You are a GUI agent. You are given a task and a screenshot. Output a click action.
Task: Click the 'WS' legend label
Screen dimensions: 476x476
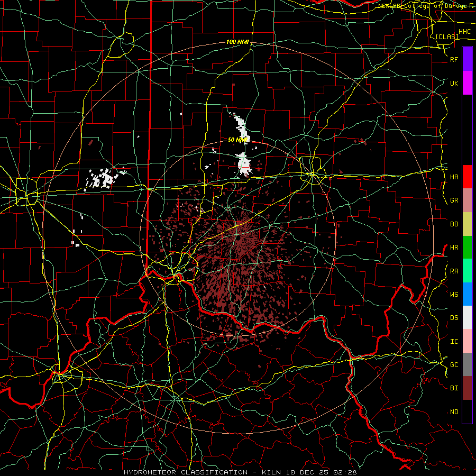[x=454, y=294]
